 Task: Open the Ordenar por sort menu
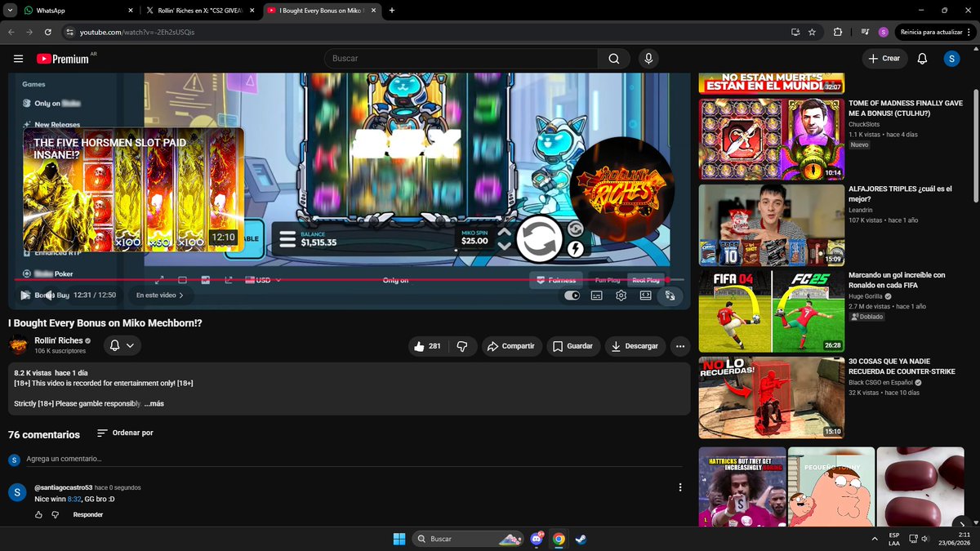[125, 433]
